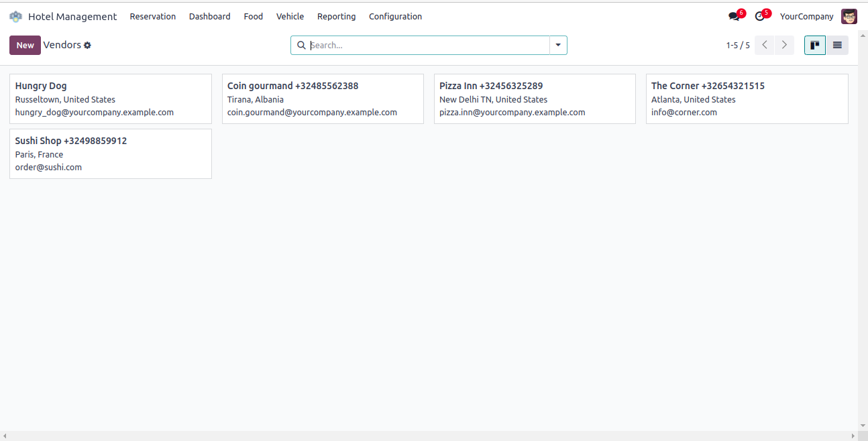Open the Configuration menu

(396, 16)
